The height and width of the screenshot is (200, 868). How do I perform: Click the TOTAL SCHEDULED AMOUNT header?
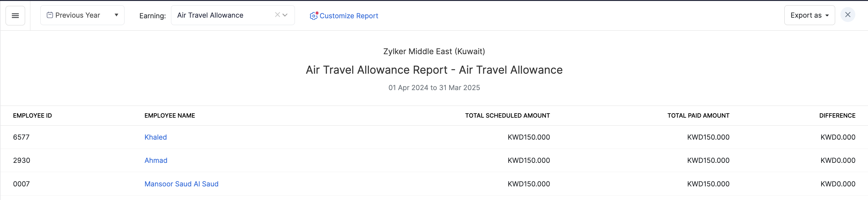[x=507, y=115]
